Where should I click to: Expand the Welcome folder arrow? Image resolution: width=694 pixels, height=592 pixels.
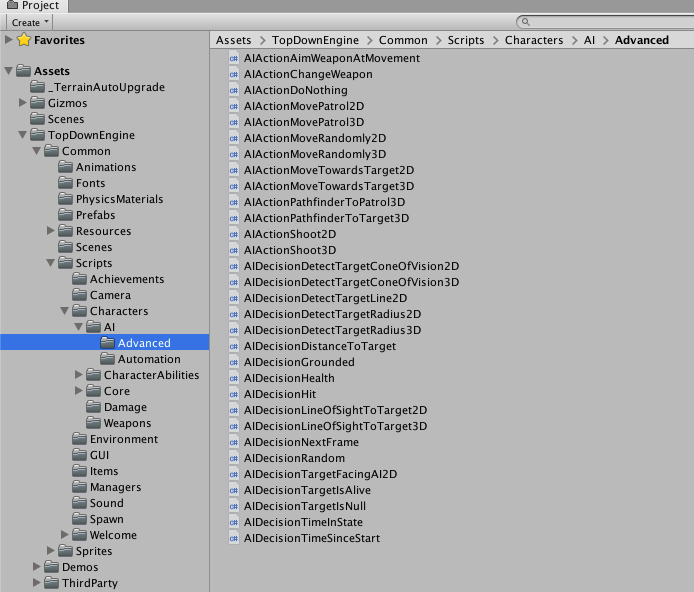click(65, 534)
